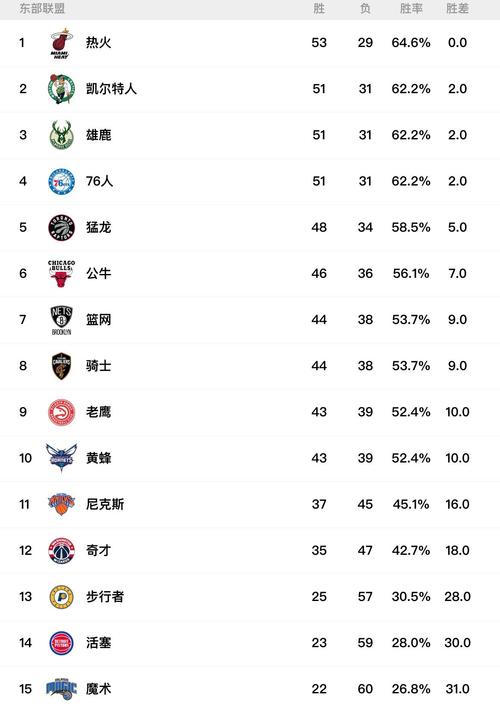500x710 pixels.
Task: Click the Miami Heat team logo
Action: click(x=62, y=43)
